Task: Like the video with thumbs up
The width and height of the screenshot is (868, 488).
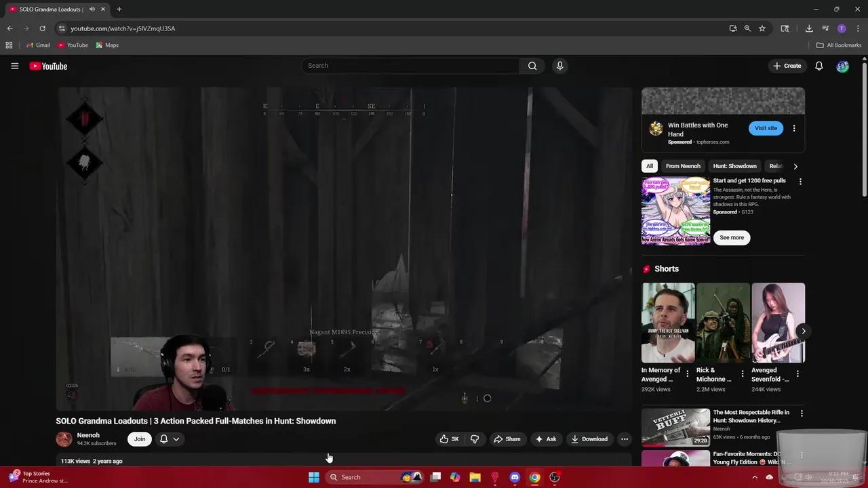Action: click(x=449, y=439)
